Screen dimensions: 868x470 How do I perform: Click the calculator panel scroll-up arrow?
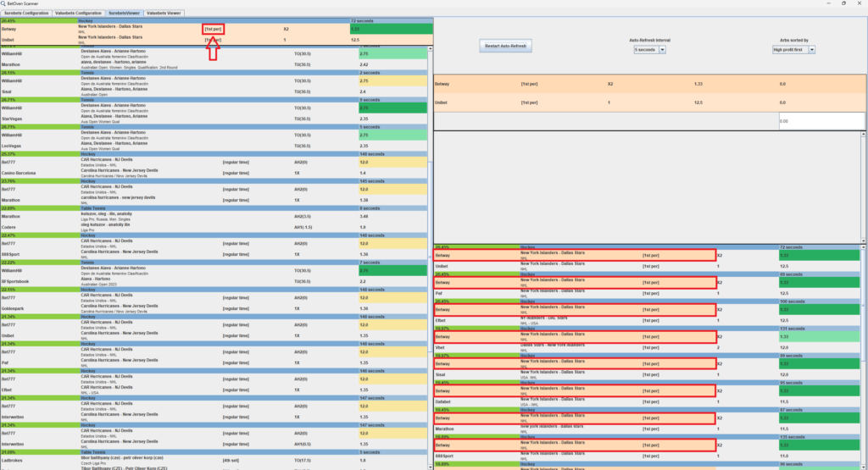click(863, 135)
